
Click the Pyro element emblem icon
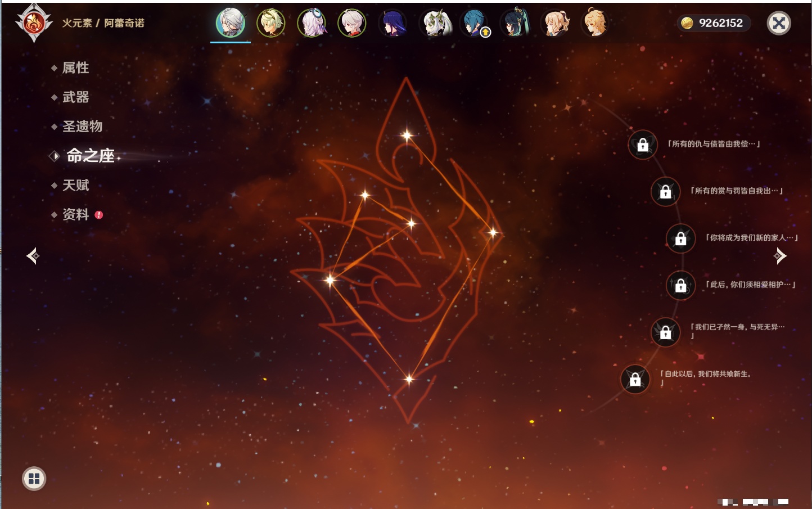[x=33, y=23]
